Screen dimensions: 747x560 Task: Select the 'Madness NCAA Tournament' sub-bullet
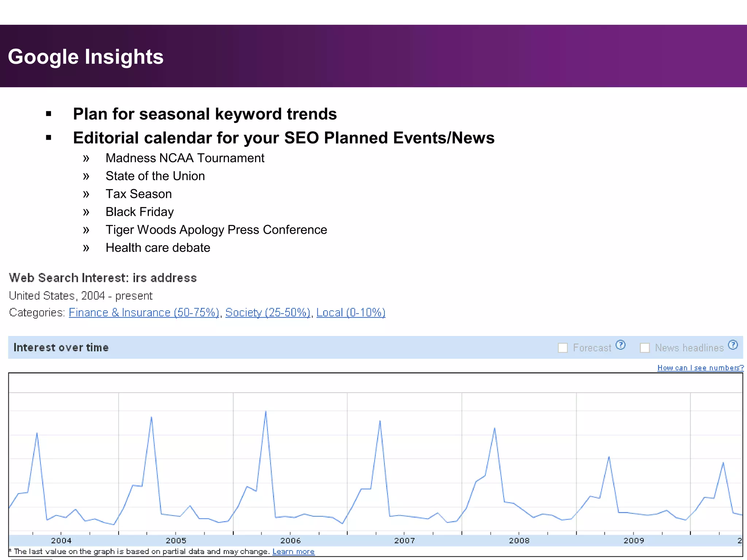point(185,158)
